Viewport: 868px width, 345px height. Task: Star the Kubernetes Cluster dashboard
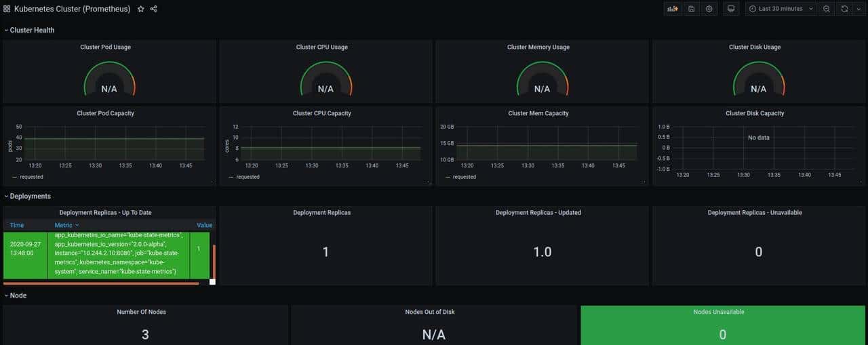[140, 9]
